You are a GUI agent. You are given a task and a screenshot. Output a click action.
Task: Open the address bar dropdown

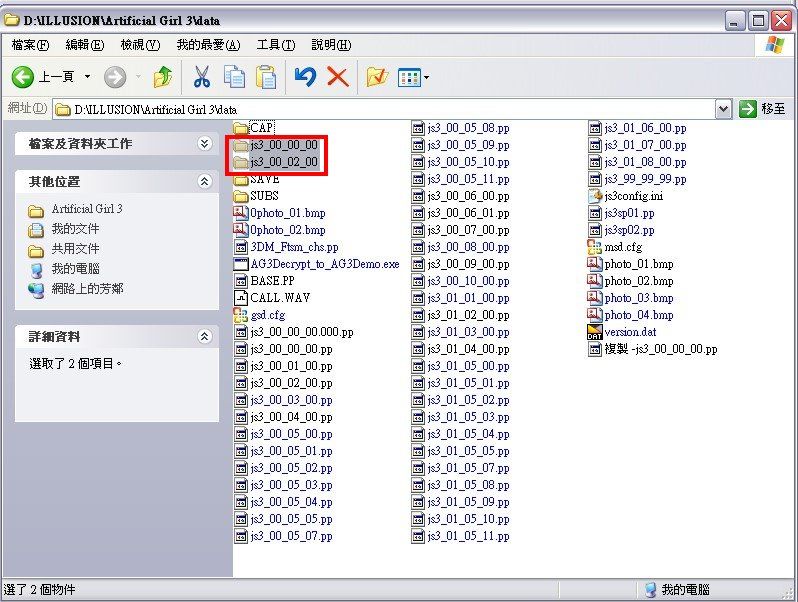pos(723,109)
